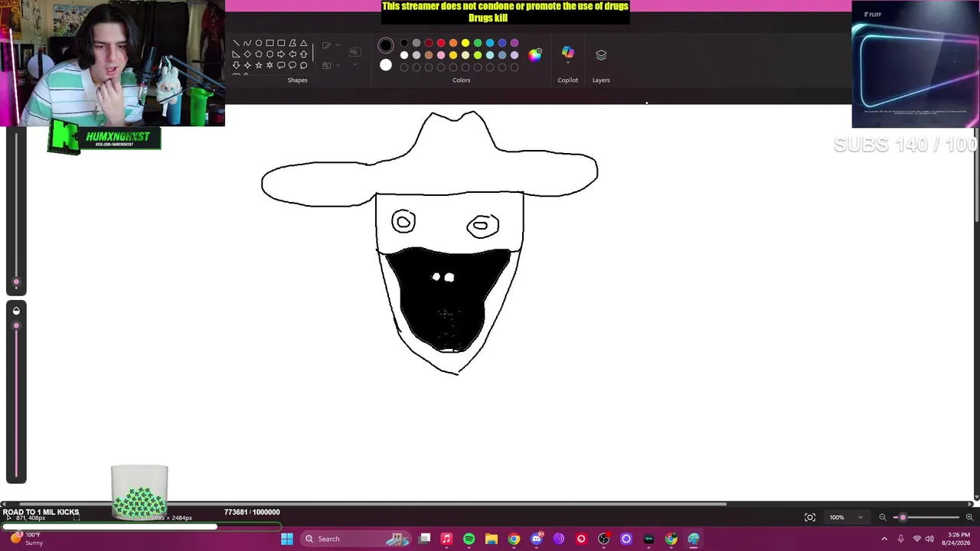980x551 pixels.
Task: Open Discord from the taskbar
Action: pyautogui.click(x=536, y=539)
